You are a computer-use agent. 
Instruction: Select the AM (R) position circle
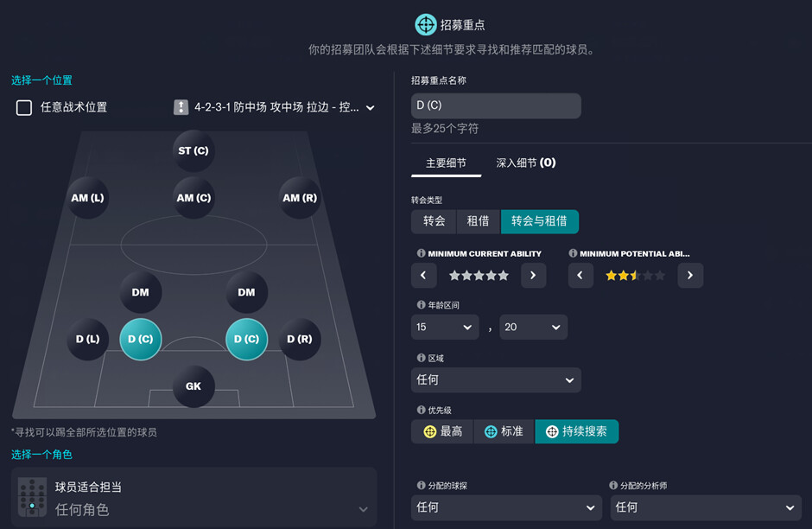(300, 198)
